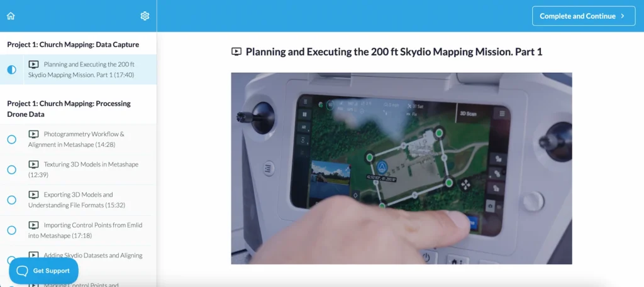Click video icon next to main lesson title
This screenshot has height=287, width=644.
(x=236, y=51)
